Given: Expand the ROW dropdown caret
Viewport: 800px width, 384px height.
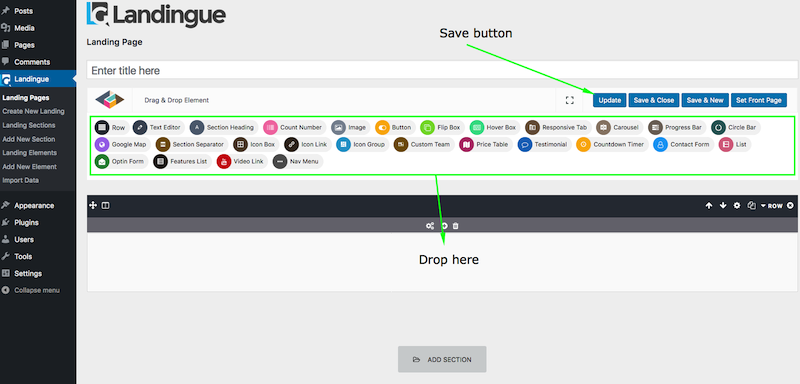Looking at the screenshot, I should pyautogui.click(x=763, y=206).
